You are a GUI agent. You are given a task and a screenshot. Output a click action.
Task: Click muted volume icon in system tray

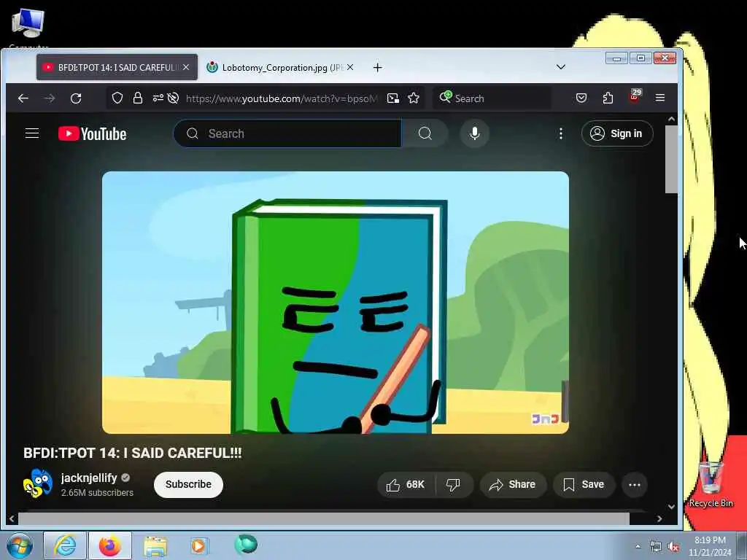click(673, 547)
